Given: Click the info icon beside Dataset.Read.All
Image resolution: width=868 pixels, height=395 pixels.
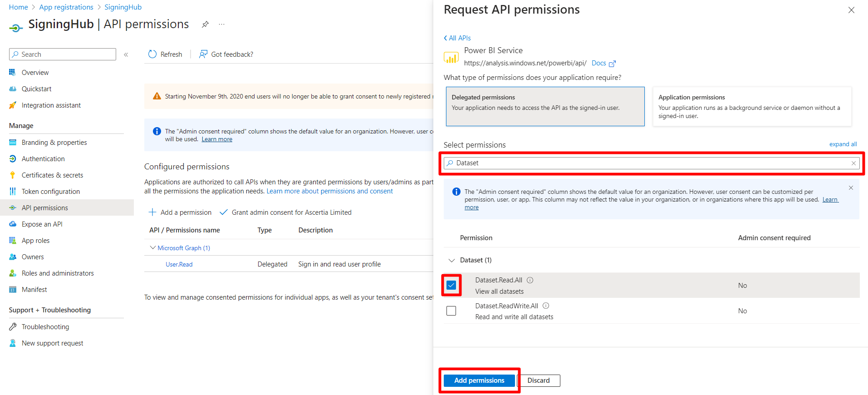Looking at the screenshot, I should (530, 280).
